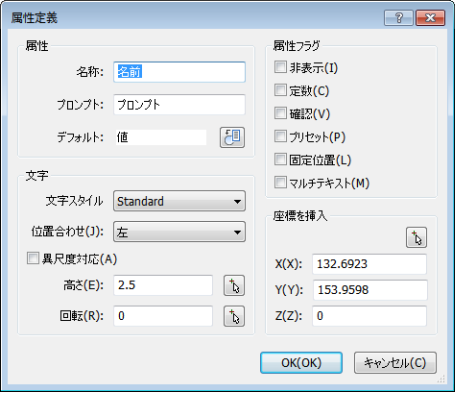Click the pick-height icon beside 高さ(E)
The image size is (455, 399).
(234, 286)
